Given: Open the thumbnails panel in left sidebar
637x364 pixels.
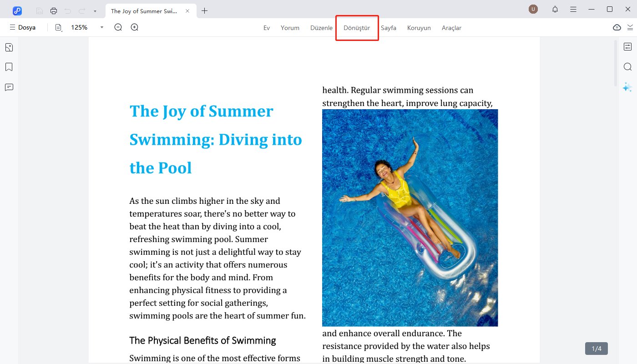Looking at the screenshot, I should tap(9, 47).
